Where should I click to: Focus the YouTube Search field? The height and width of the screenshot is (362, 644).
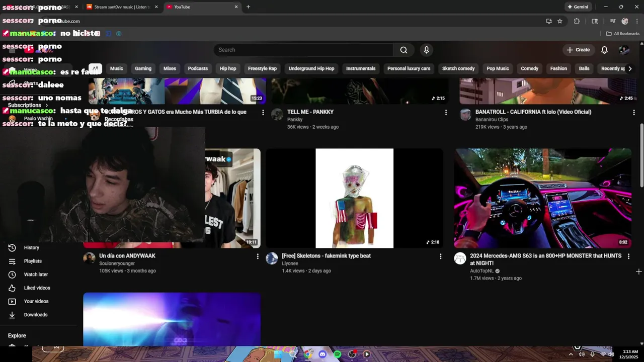coord(303,50)
